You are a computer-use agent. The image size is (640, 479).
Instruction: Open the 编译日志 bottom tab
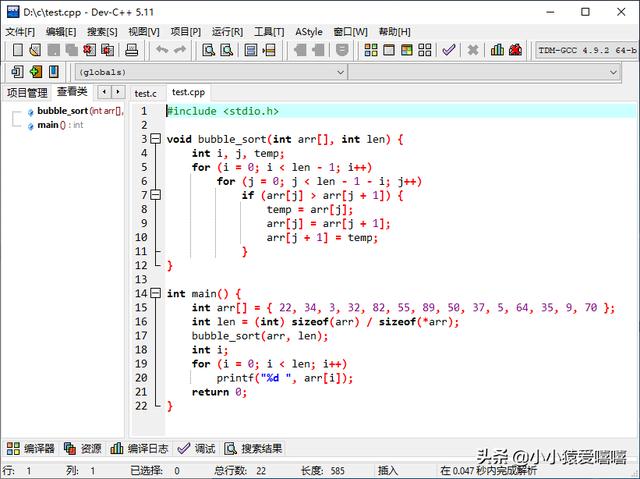139,448
